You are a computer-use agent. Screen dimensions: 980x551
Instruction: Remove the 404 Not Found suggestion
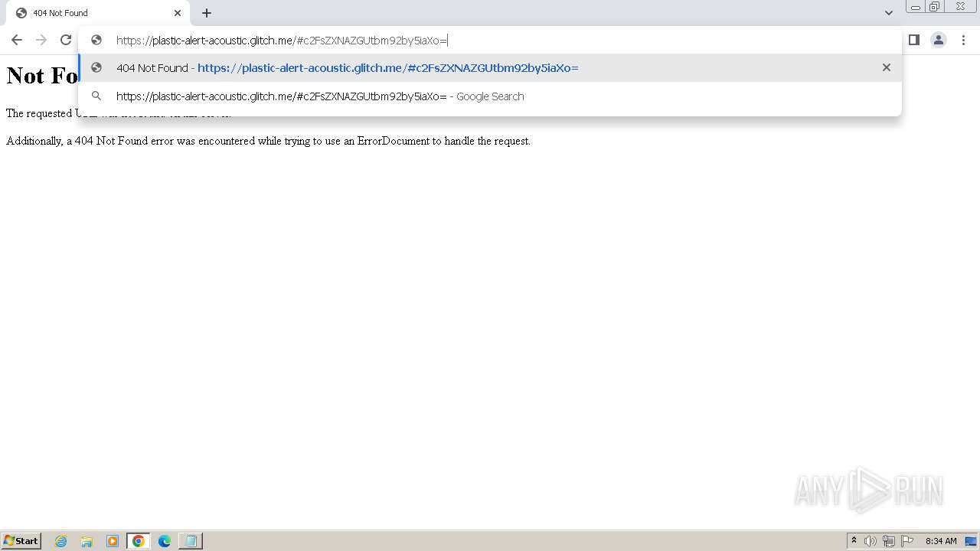pyautogui.click(x=887, y=67)
